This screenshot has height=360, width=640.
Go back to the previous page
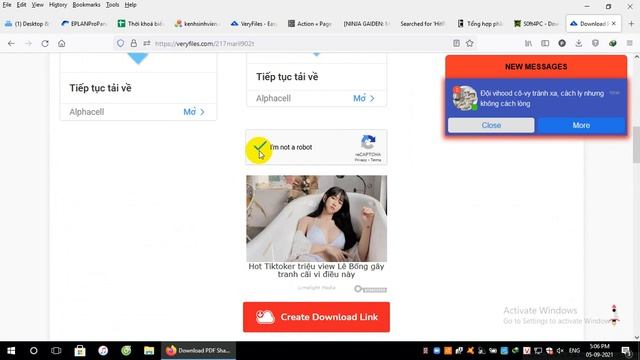(x=11, y=43)
